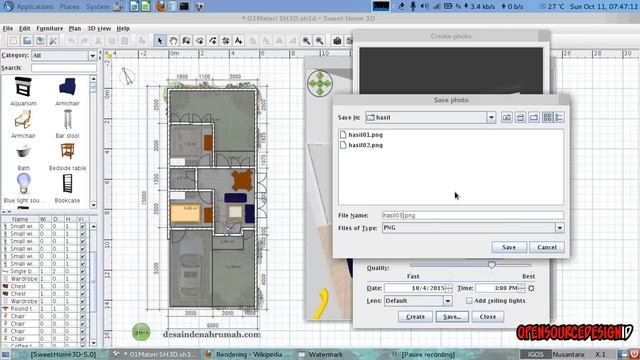Open the Places menu in top panel

[x=69, y=7]
